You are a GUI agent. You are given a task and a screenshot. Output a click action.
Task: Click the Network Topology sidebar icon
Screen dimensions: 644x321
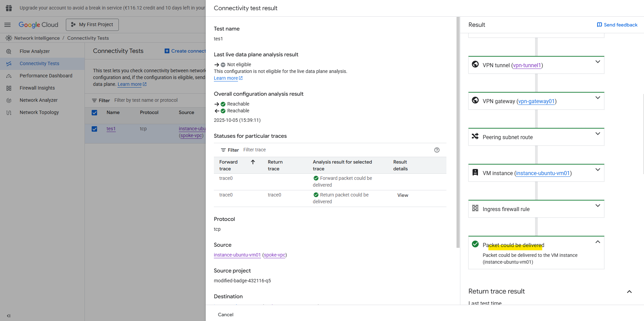click(x=9, y=113)
